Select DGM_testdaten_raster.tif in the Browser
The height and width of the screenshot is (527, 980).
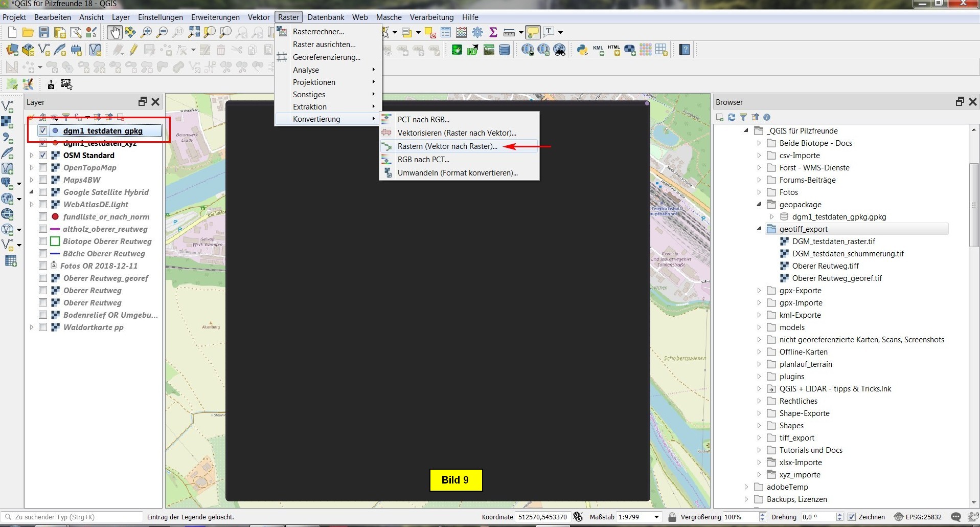[x=833, y=241]
